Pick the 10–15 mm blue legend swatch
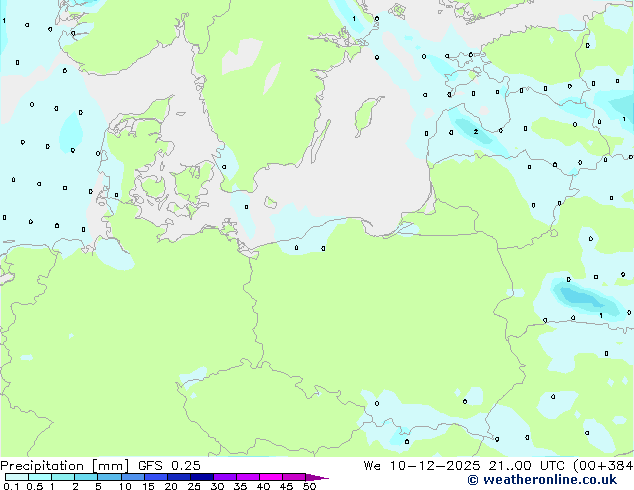The height and width of the screenshot is (490, 634). click(x=133, y=477)
